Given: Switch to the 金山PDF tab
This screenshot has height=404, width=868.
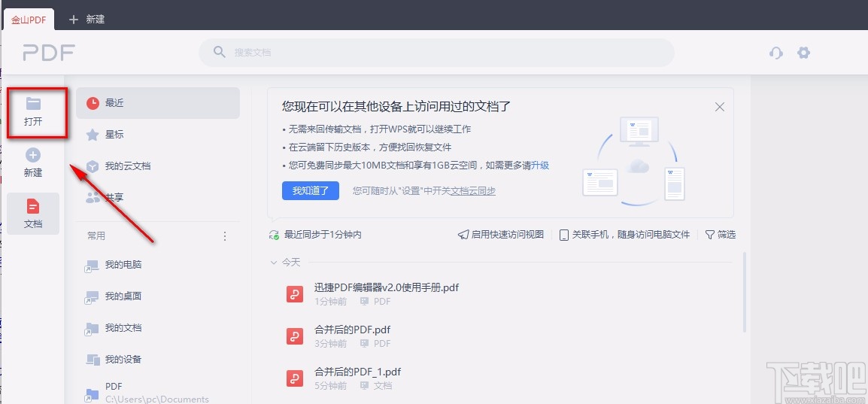Looking at the screenshot, I should click(x=29, y=20).
